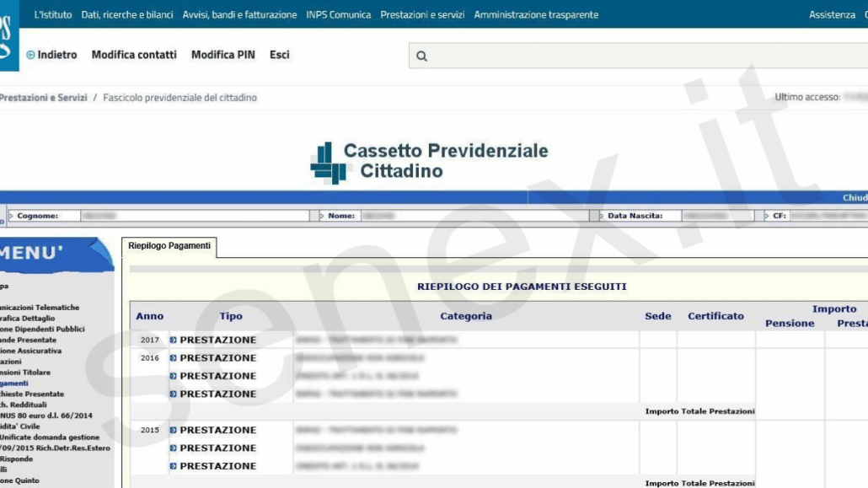Open Amministrazione trasparente in top navigation
Viewport: 868px width, 488px height.
(536, 14)
